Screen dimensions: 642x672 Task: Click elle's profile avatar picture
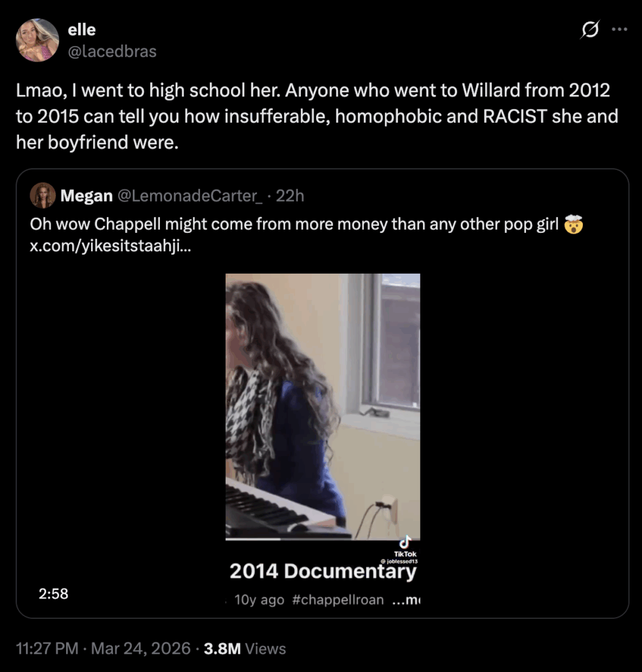point(37,40)
